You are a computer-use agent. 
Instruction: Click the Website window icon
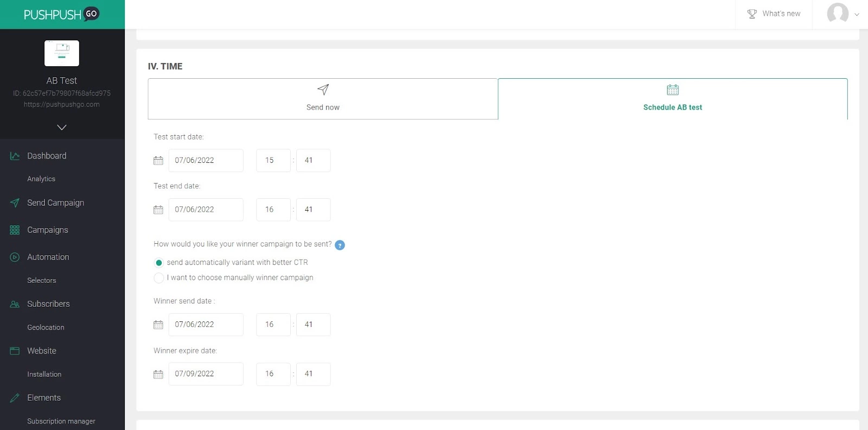[x=15, y=351]
